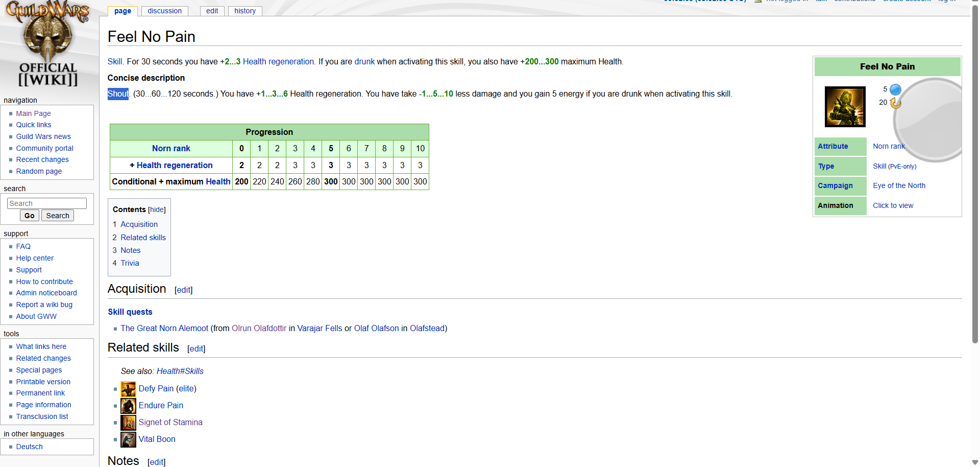Click the blue energy cost orb icon

click(x=895, y=89)
